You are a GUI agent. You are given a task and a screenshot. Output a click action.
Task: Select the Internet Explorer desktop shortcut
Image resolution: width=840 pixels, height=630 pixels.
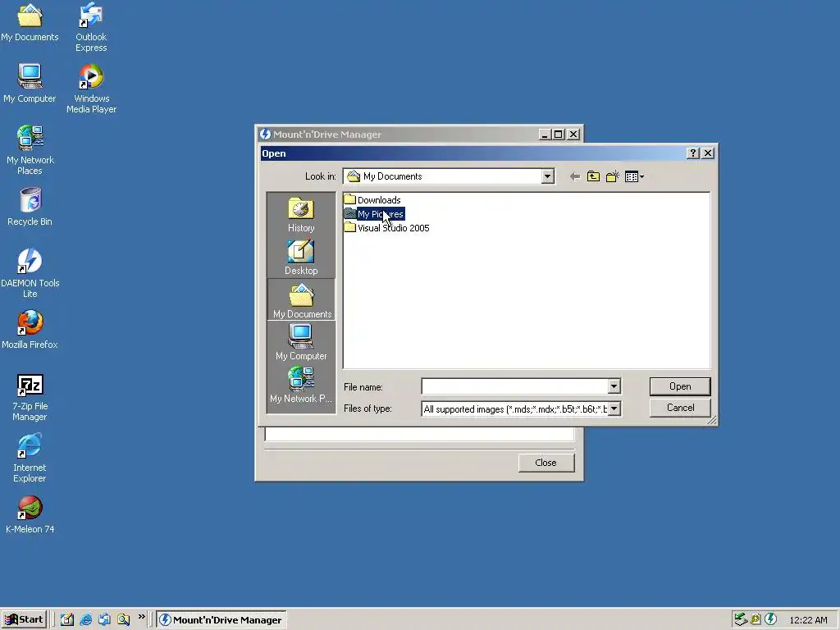(x=30, y=458)
